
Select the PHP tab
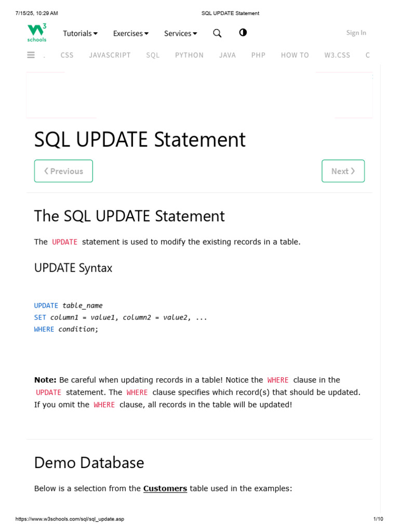point(258,55)
